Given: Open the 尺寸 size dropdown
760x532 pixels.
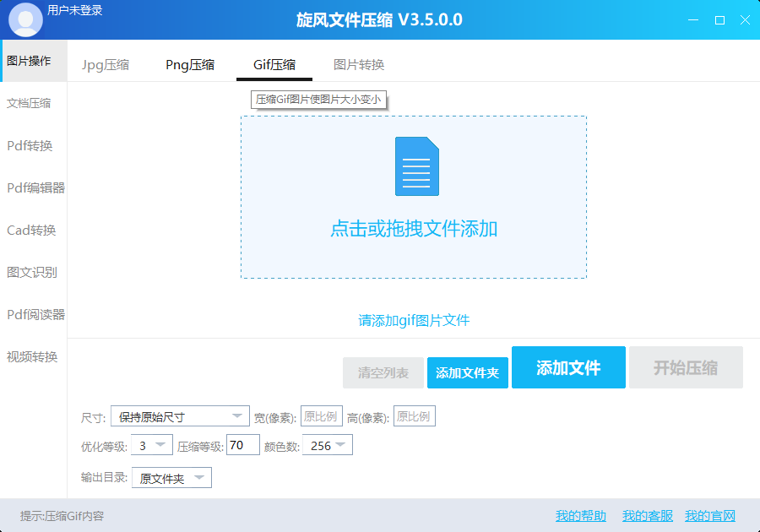Looking at the screenshot, I should [x=180, y=416].
